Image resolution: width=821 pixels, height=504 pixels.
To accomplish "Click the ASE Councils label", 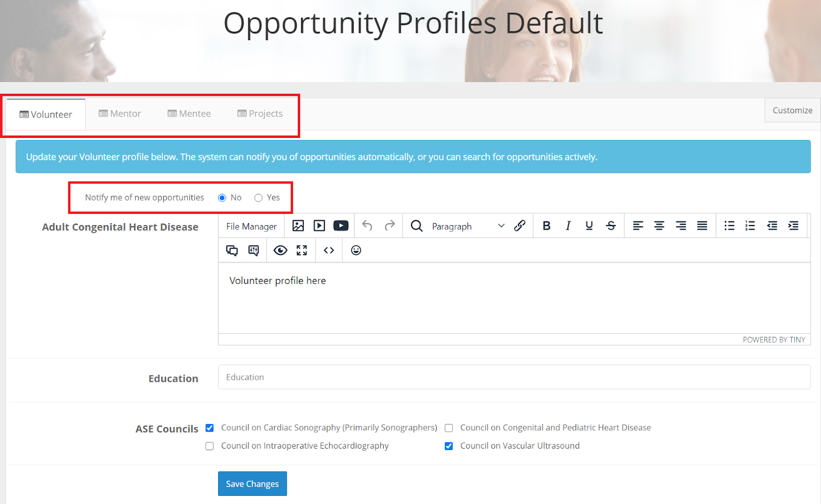I will click(167, 429).
